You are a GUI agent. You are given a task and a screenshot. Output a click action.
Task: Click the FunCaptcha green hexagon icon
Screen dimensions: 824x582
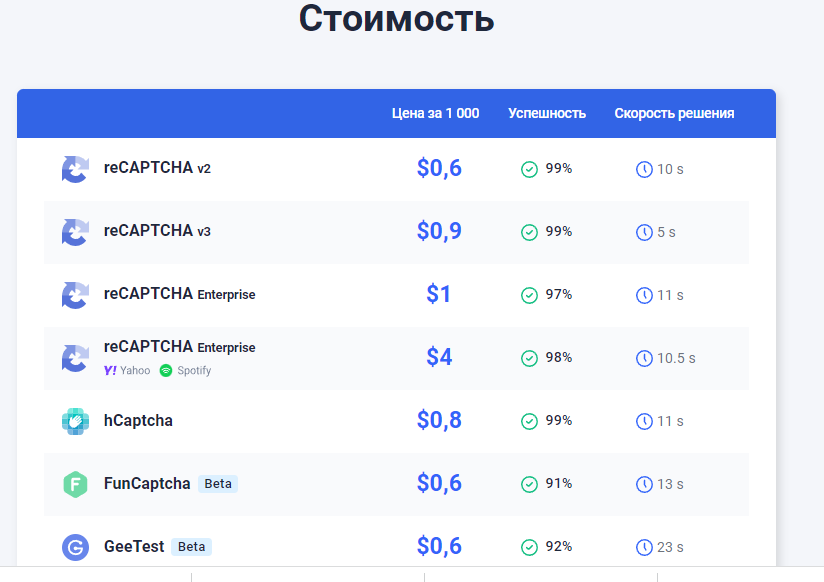tap(75, 484)
